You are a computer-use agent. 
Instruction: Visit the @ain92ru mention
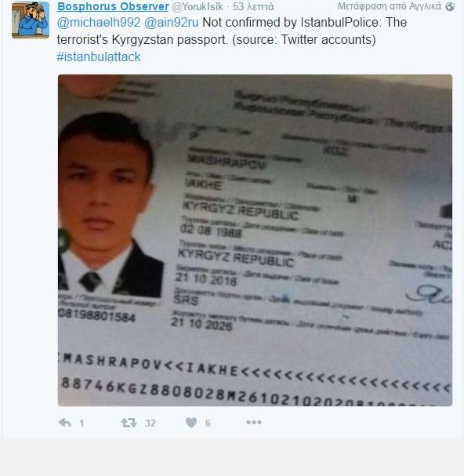point(171,23)
